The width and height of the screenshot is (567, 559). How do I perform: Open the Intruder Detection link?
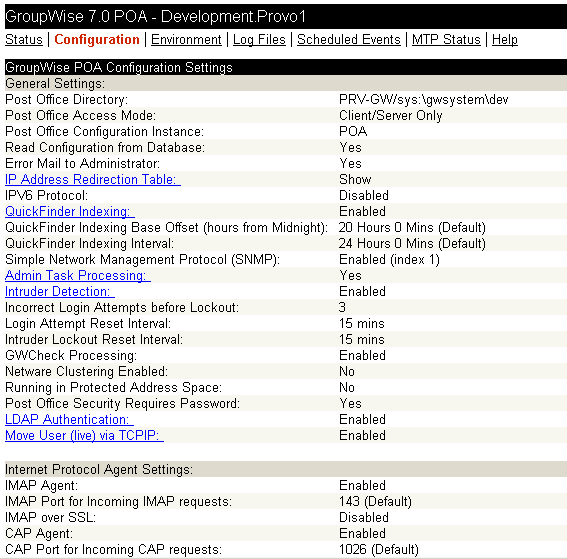tap(60, 291)
